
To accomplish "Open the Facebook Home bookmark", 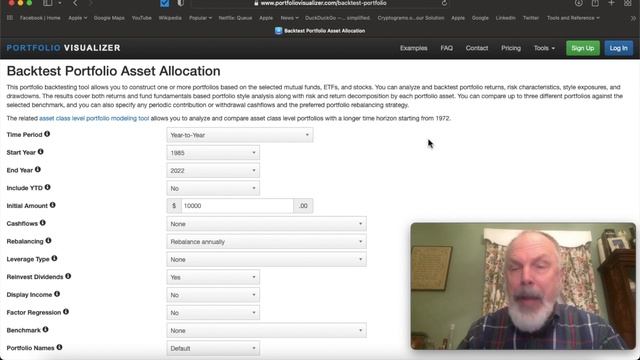I will (x=40, y=18).
